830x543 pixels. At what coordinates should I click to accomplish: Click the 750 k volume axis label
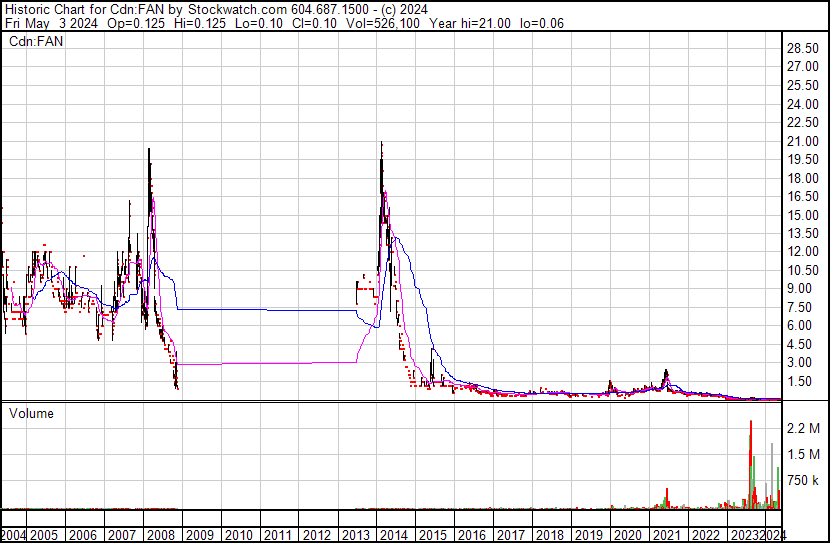pyautogui.click(x=803, y=481)
